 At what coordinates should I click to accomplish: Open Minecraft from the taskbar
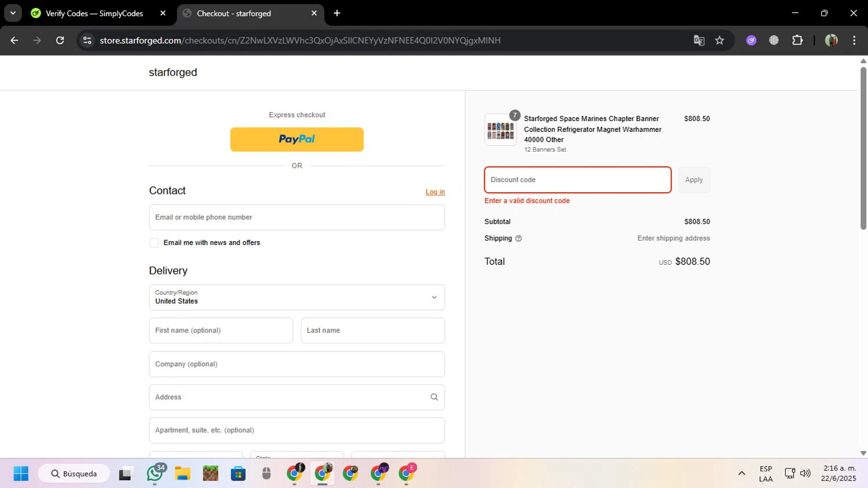click(x=211, y=474)
